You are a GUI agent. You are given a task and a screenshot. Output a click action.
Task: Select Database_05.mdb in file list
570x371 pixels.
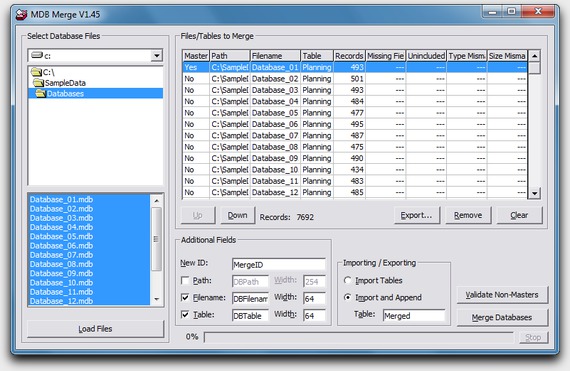(x=89, y=236)
